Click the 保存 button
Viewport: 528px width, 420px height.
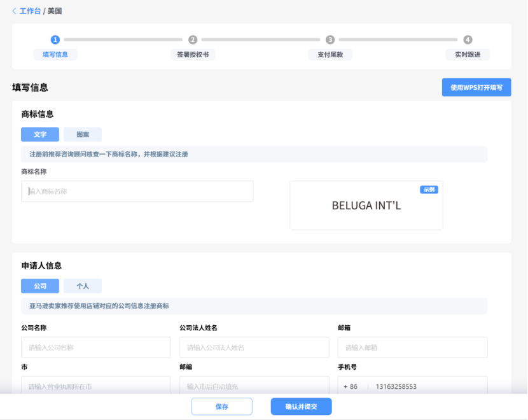221,407
